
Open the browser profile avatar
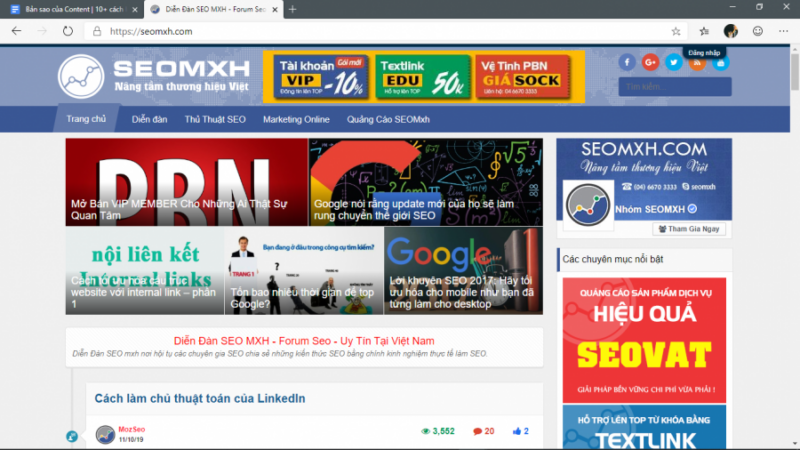pyautogui.click(x=731, y=31)
